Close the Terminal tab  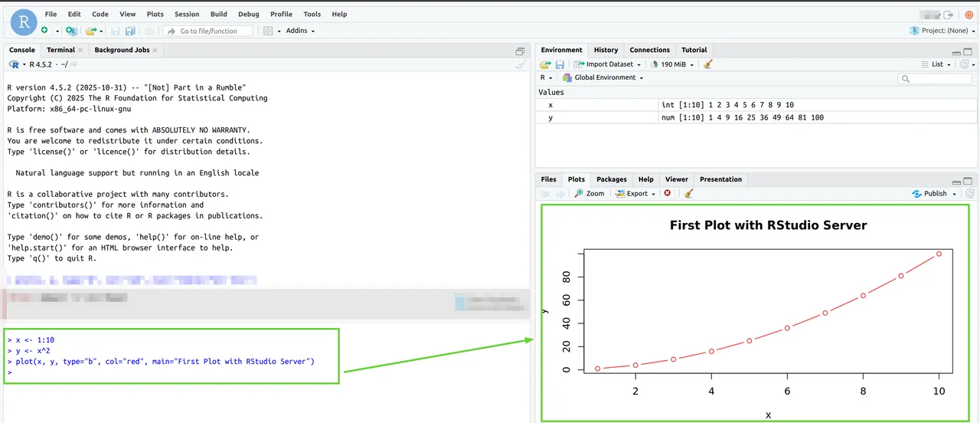(x=80, y=51)
